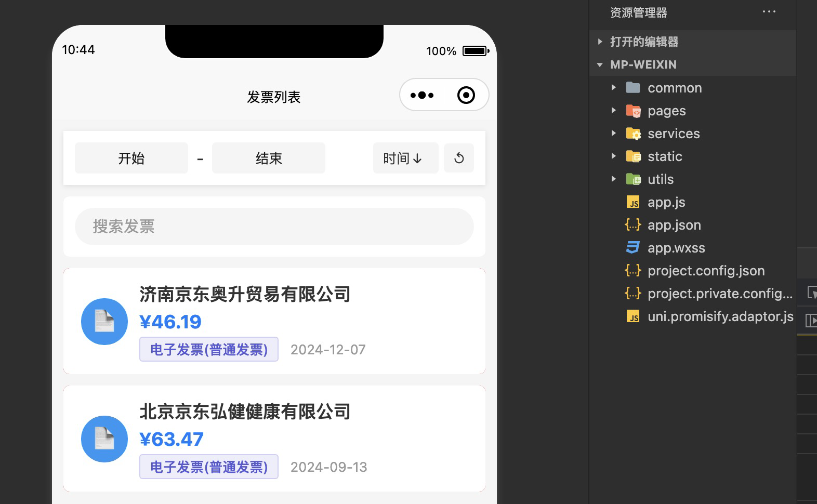
Task: Expand the utils folder arrow
Action: (x=614, y=179)
